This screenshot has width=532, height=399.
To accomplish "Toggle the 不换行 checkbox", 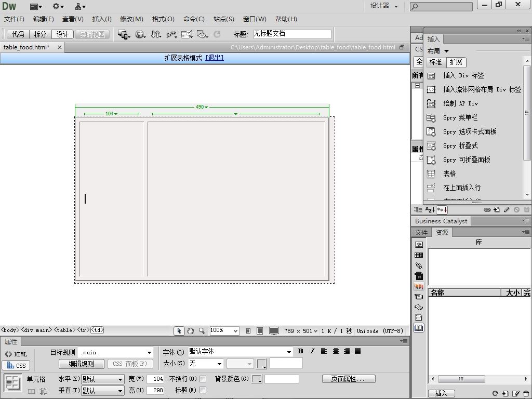I will coord(203,379).
